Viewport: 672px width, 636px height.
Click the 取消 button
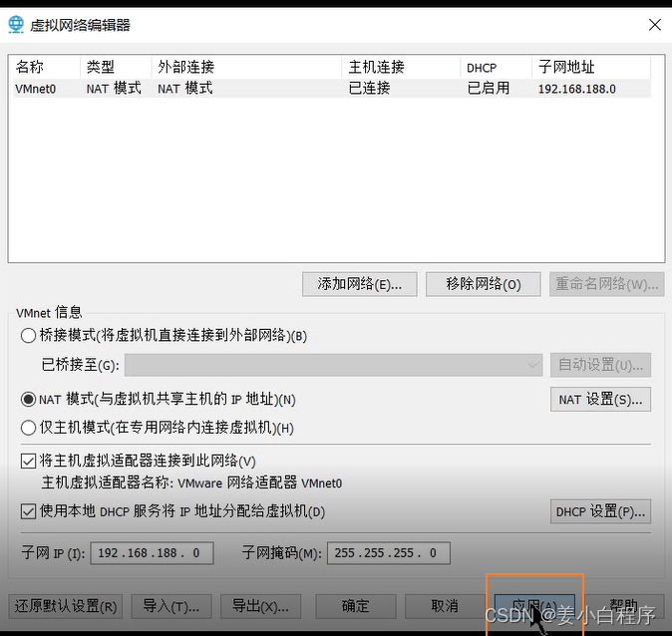[445, 606]
